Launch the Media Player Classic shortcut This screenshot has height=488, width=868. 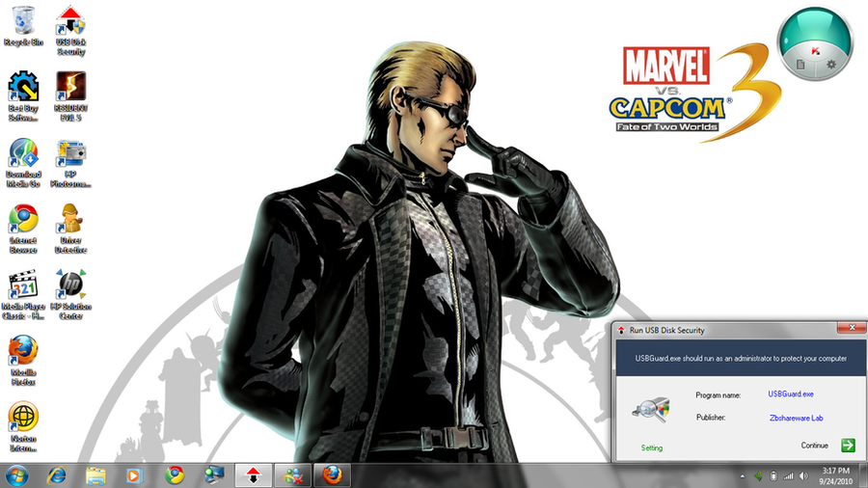(23, 294)
